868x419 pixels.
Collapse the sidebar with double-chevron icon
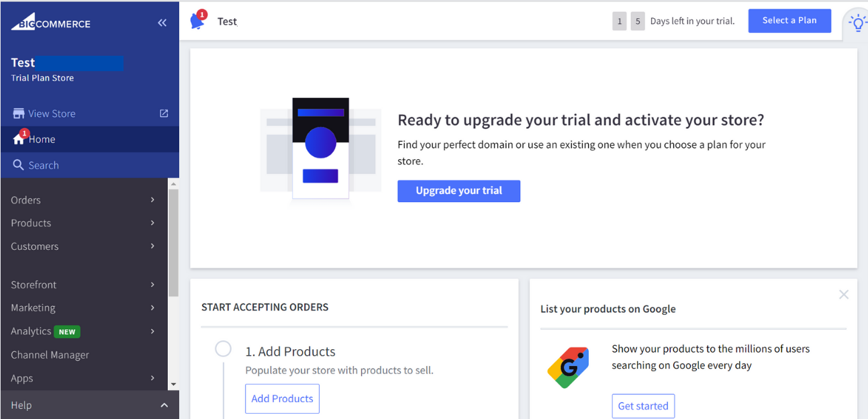[162, 23]
